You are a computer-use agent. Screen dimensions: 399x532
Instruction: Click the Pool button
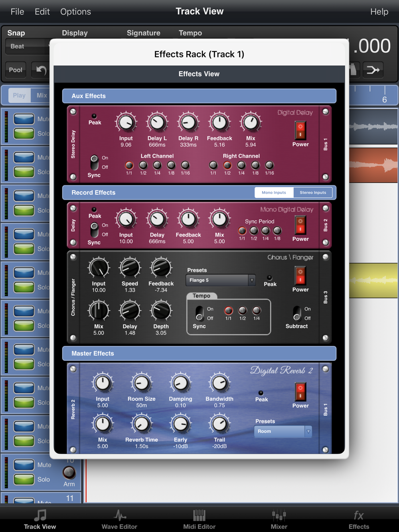coord(16,70)
